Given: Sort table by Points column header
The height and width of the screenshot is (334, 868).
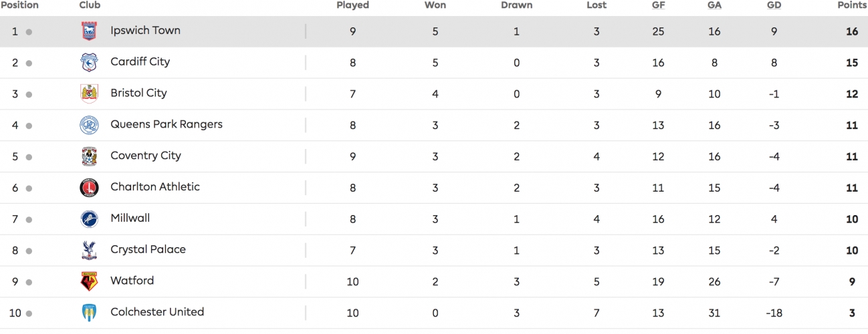Looking at the screenshot, I should pyautogui.click(x=852, y=5).
